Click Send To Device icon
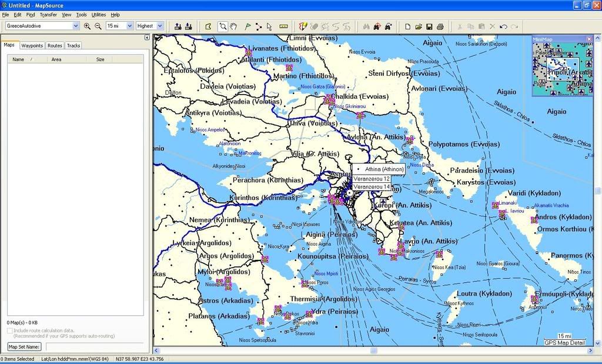The image size is (602, 364). (178, 26)
